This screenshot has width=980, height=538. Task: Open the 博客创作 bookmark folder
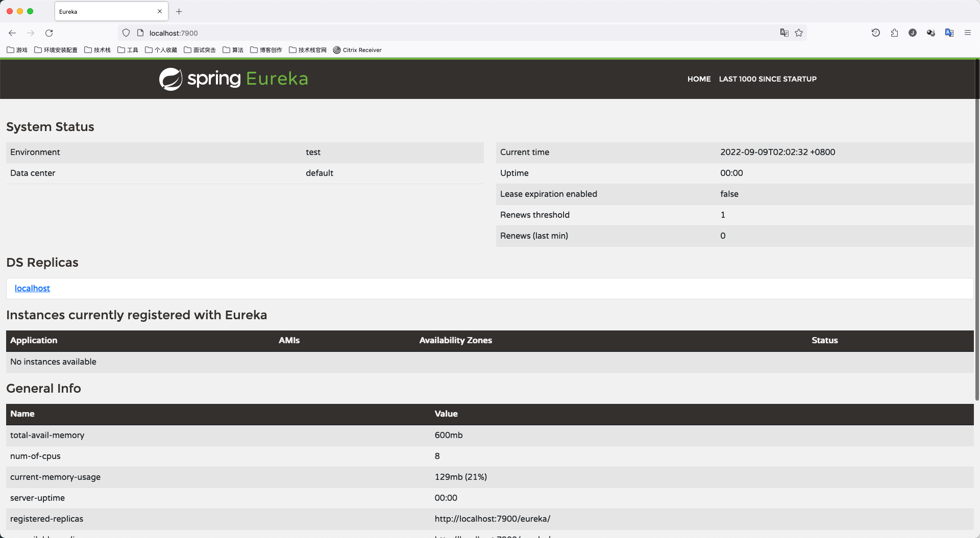point(266,50)
